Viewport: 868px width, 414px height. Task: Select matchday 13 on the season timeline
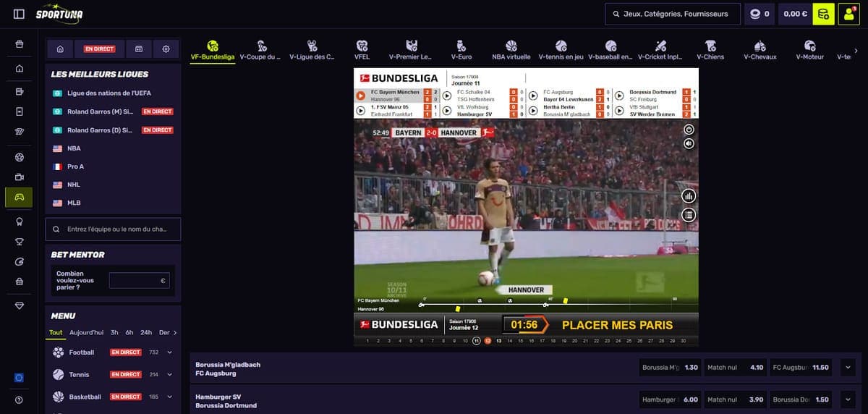click(x=498, y=341)
